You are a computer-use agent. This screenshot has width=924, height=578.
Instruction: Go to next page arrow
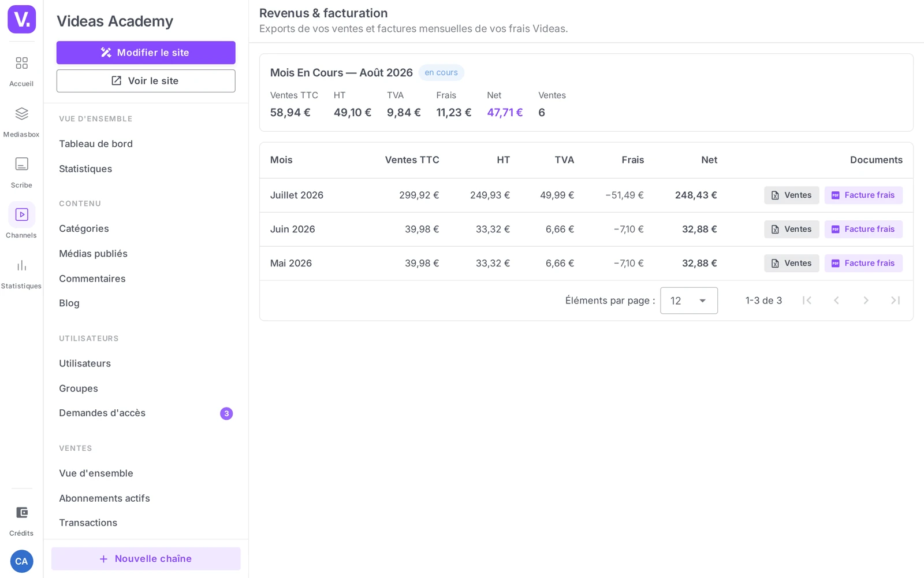(x=866, y=301)
